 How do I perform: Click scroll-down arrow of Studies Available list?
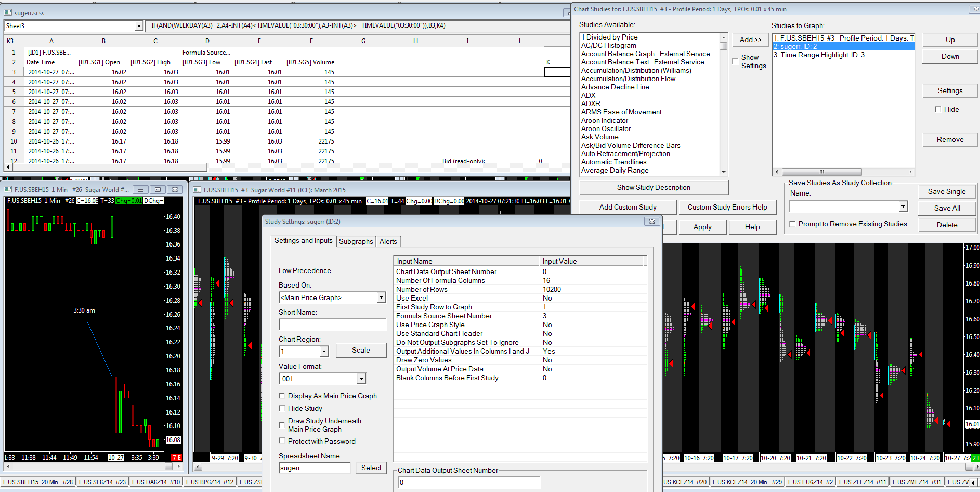(723, 172)
